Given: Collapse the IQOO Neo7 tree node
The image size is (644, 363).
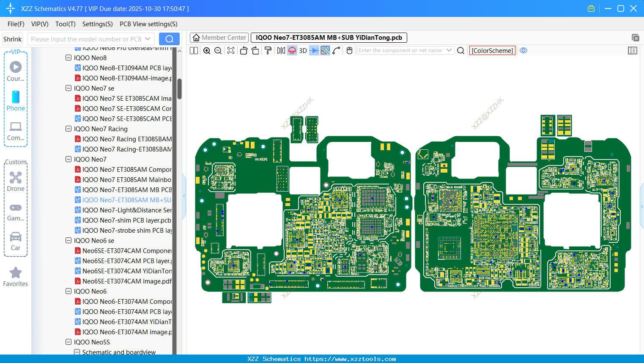Looking at the screenshot, I should [x=69, y=159].
